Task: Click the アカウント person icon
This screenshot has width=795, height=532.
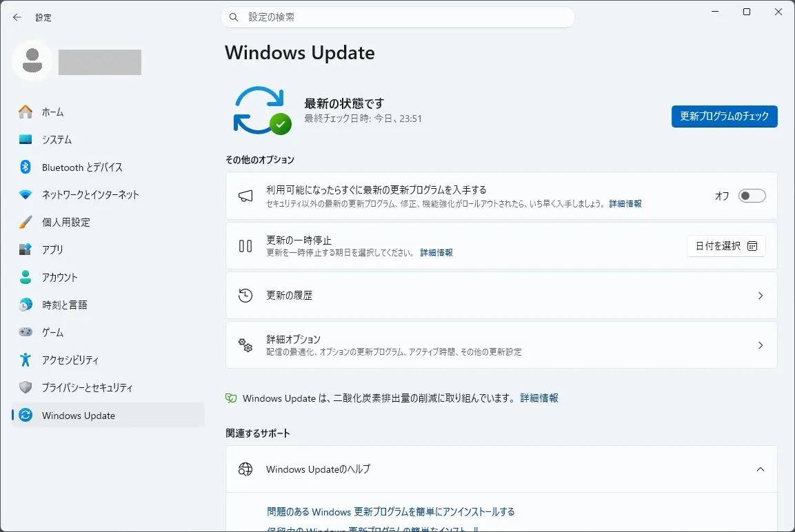Action: 26,277
